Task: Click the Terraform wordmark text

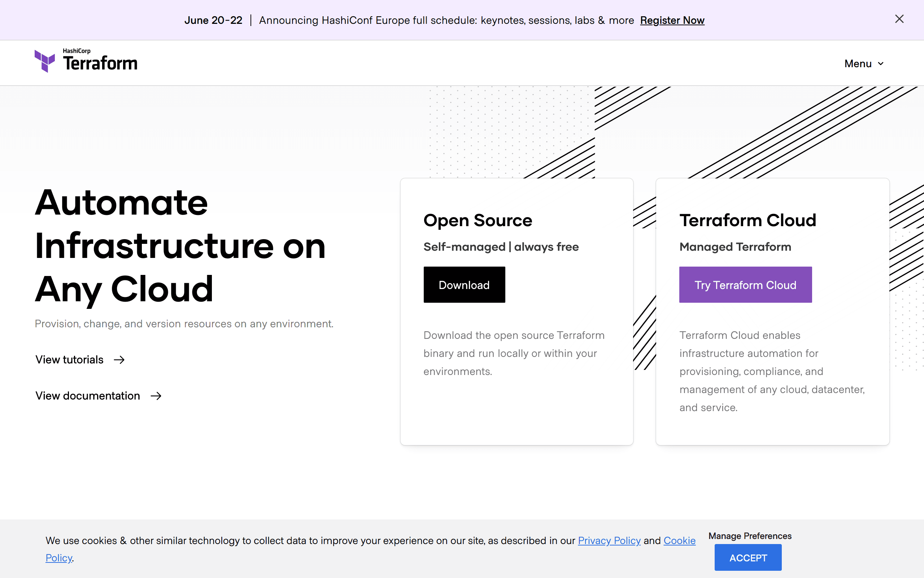Action: click(x=100, y=64)
